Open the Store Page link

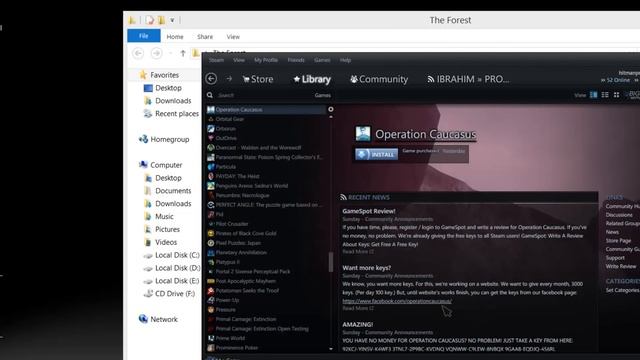[x=618, y=240]
